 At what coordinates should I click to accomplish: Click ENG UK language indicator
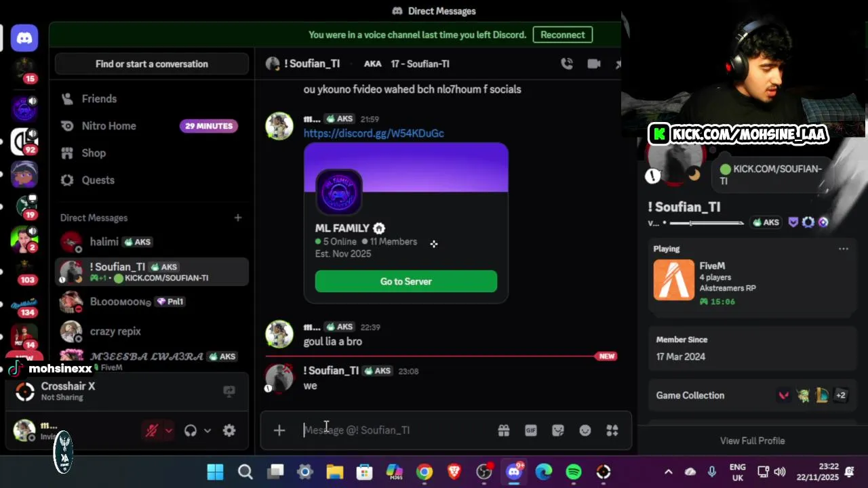(x=737, y=472)
